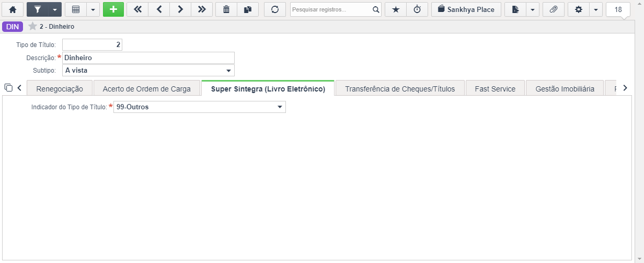
Task: Toggle the favorite star beside 2 - Dinheiro
Action: click(32, 26)
